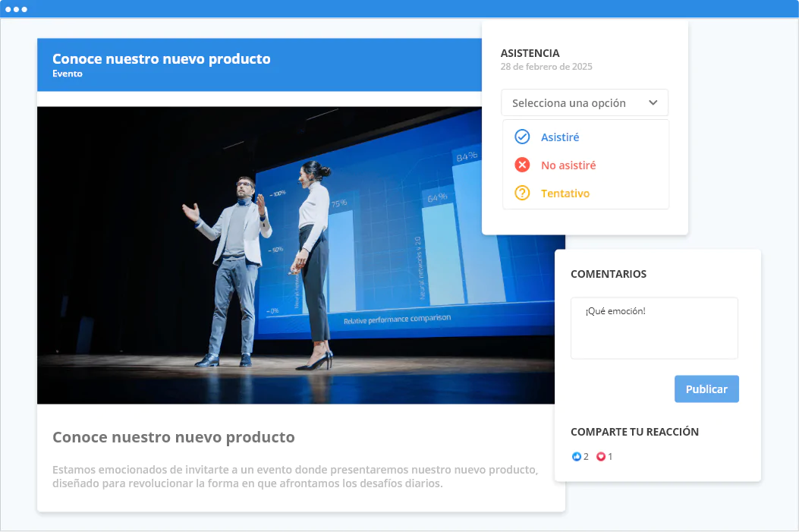Open the "Selecciona una opción" dropdown
Screen dimensions: 799x532
[569, 102]
